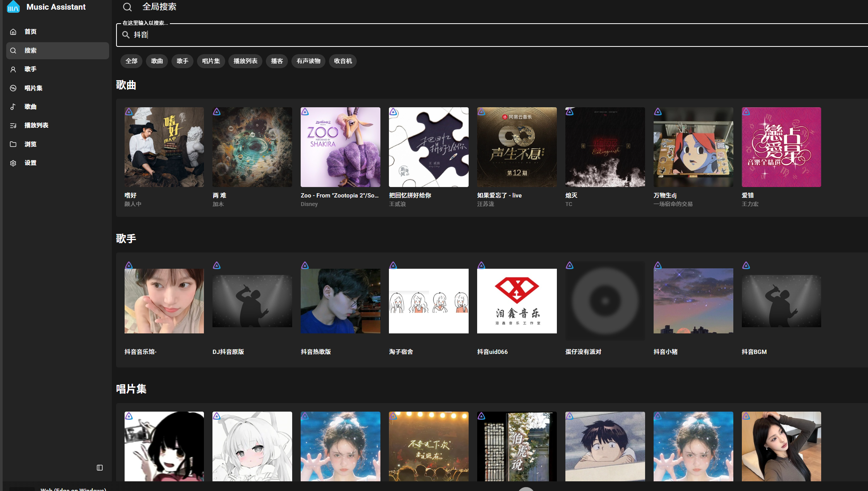Viewport: 868px width, 491px height.
Task: Select the 收音机 filter chip
Action: (342, 61)
